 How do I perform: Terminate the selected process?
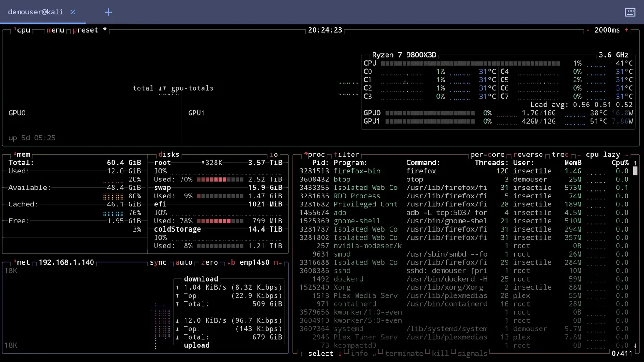(x=404, y=353)
